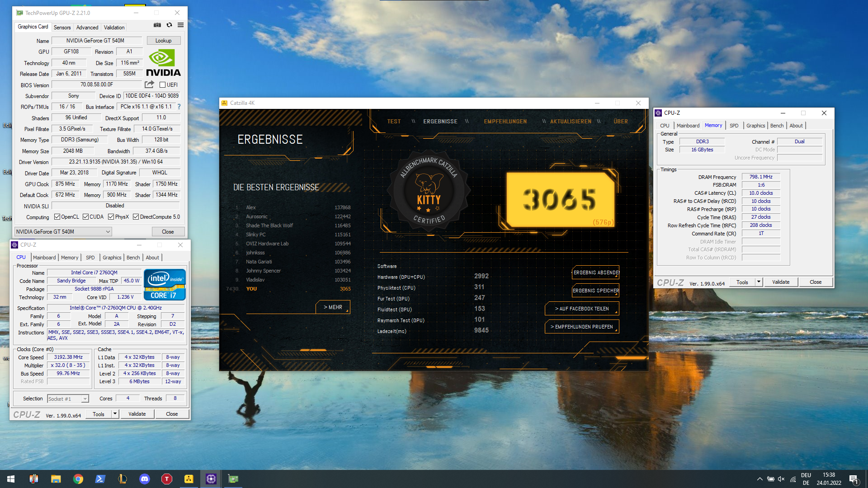This screenshot has width=868, height=488.
Task: Switch to the Sensors tab in GPU-Z
Action: point(62,27)
